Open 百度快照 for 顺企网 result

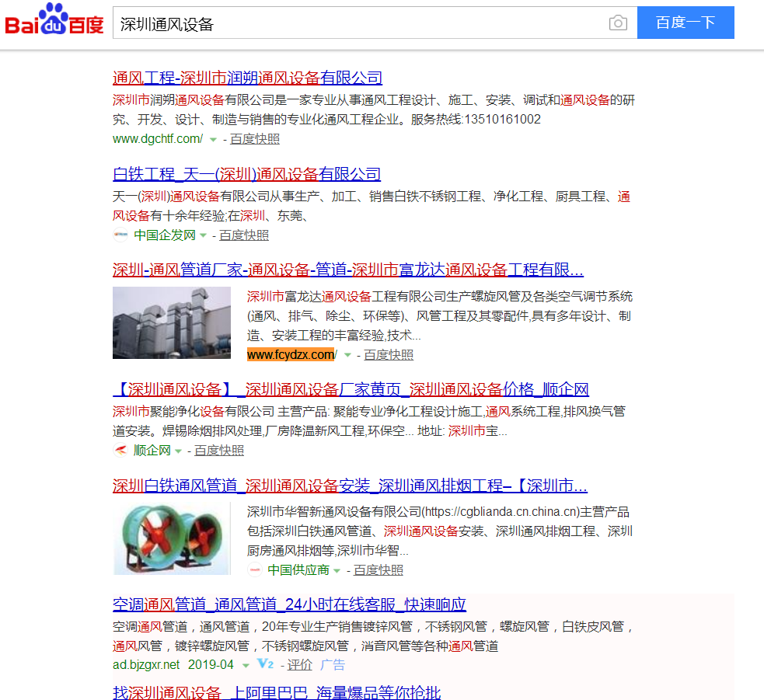point(219,450)
